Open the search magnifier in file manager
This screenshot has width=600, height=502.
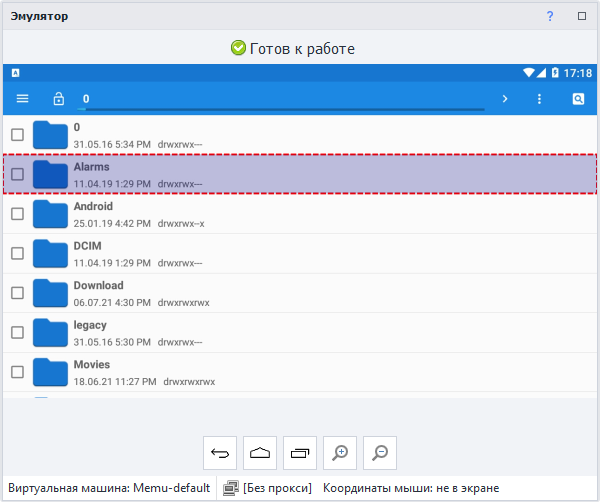[578, 99]
